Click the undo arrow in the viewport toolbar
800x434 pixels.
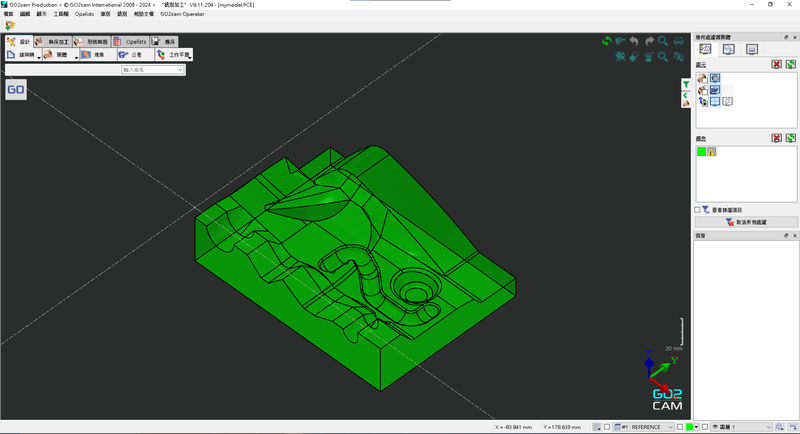[634, 41]
